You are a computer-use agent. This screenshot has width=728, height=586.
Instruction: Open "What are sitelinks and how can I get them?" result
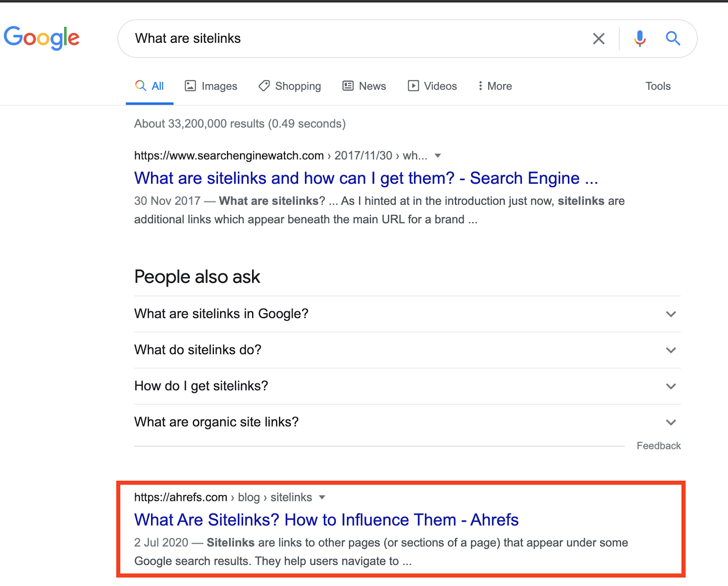[366, 178]
